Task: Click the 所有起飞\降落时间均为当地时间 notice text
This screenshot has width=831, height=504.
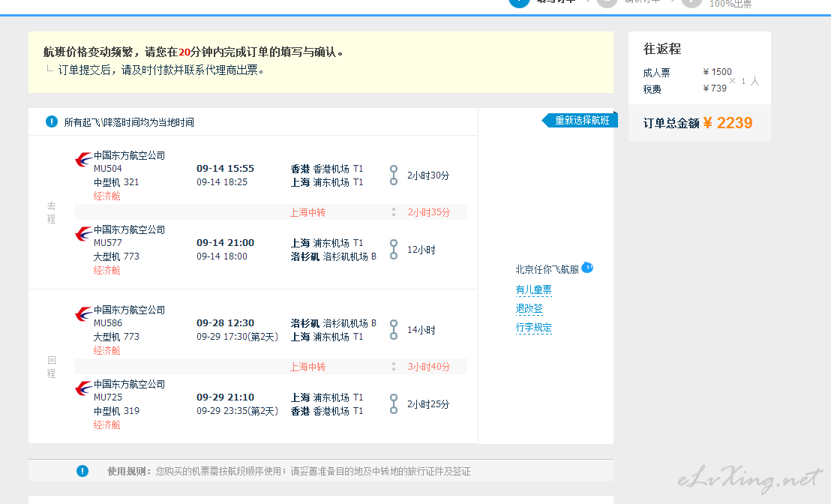Action: (129, 122)
